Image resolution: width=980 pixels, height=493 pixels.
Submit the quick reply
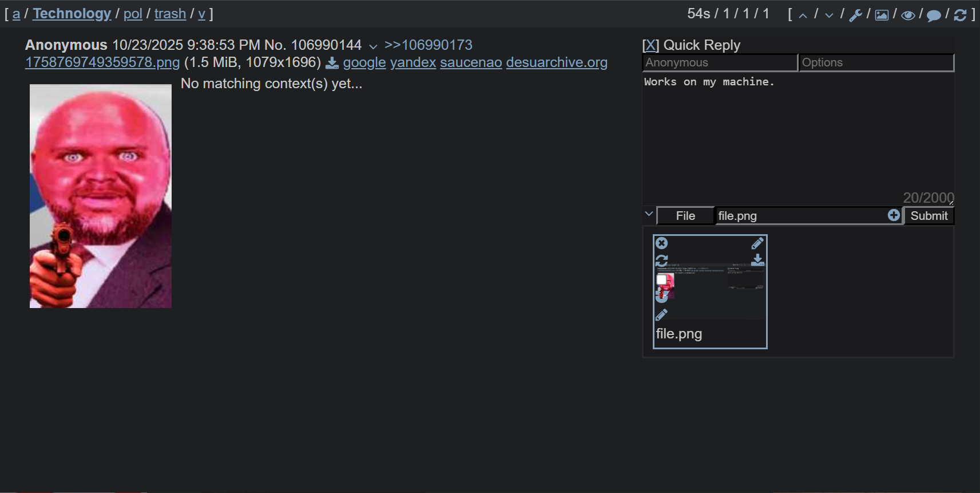point(929,216)
